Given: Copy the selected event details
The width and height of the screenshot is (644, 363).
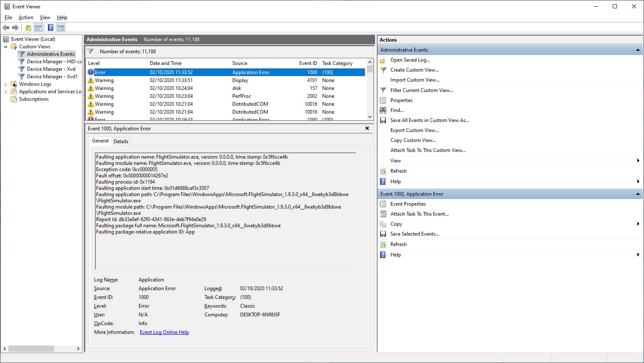Looking at the screenshot, I should 396,224.
